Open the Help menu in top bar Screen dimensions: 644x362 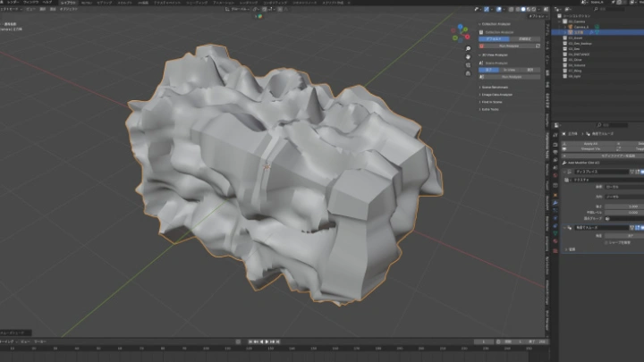click(47, 3)
